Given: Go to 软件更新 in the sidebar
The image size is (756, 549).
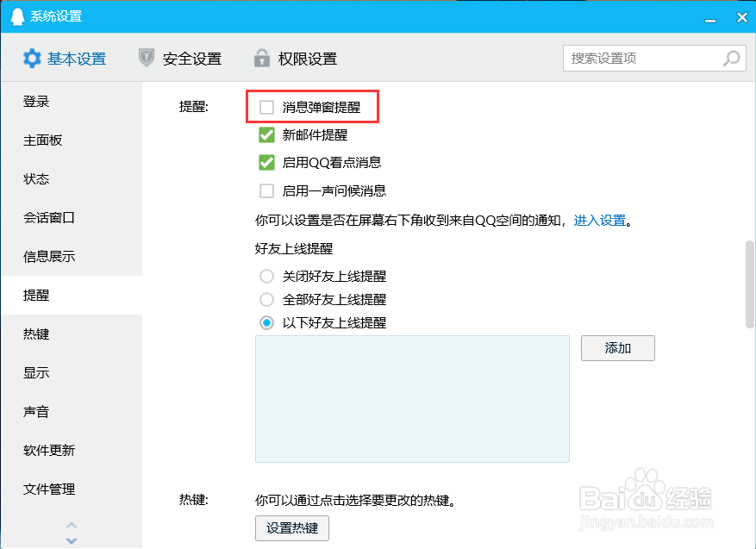Looking at the screenshot, I should 72,450.
